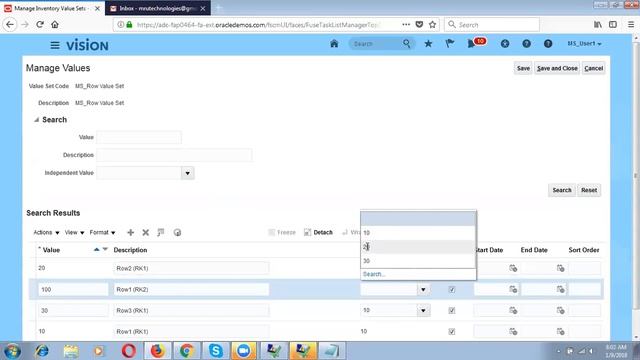
Task: Open End Date calendar for row 20
Action: [560, 268]
